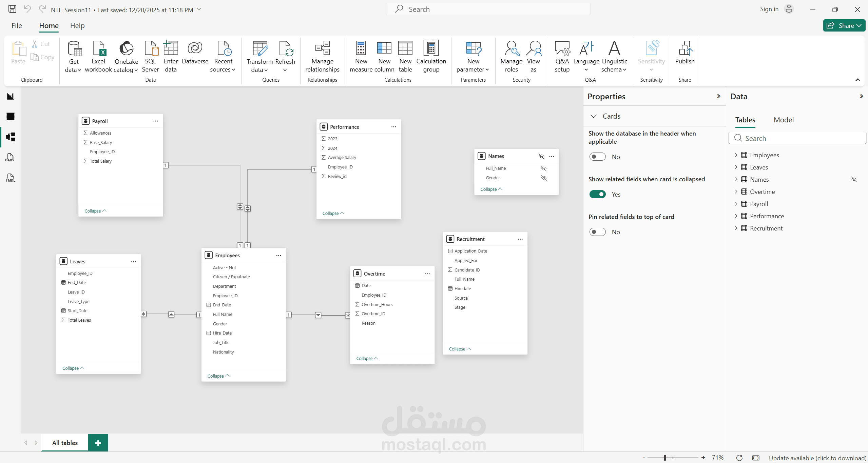Switch to the Model tab
868x463 pixels.
coord(783,120)
